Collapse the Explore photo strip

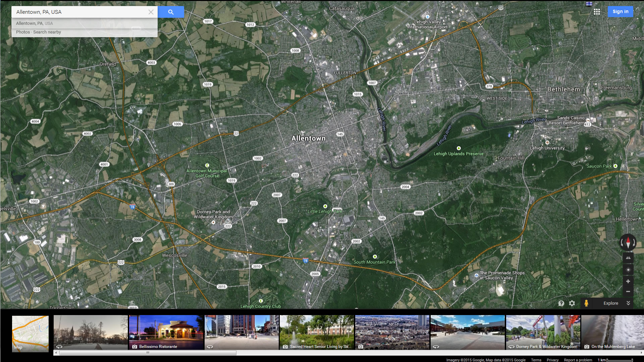click(x=628, y=303)
